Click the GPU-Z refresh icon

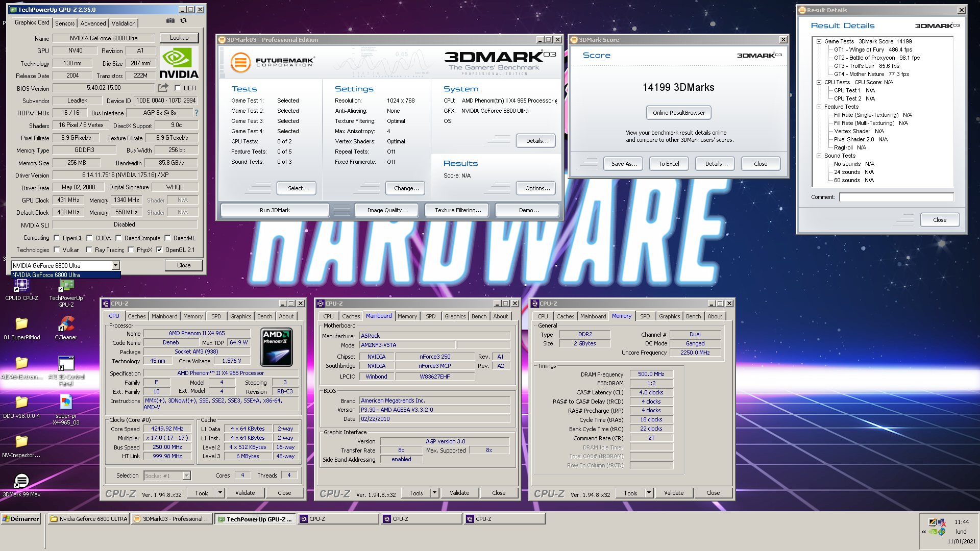pyautogui.click(x=184, y=21)
